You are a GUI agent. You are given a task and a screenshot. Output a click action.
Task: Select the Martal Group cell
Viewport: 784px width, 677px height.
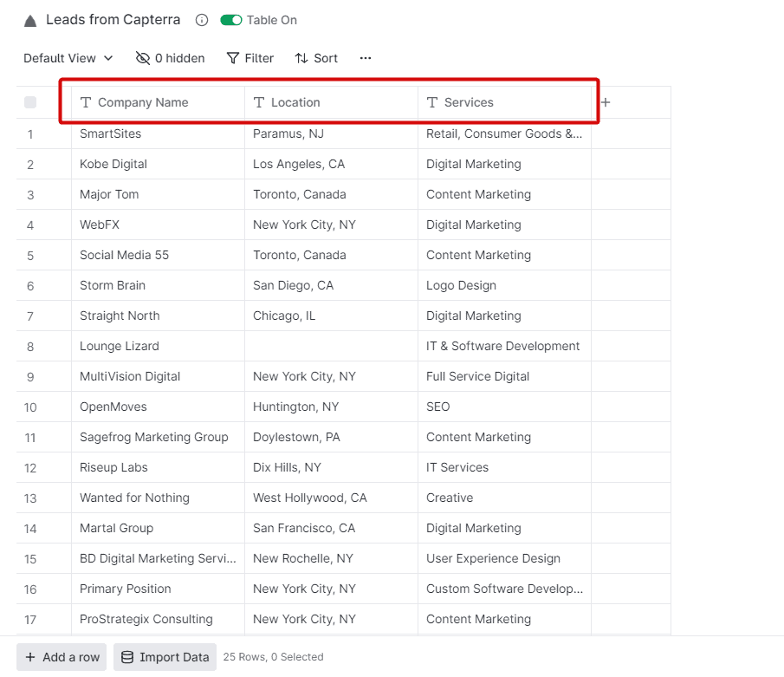pos(158,529)
